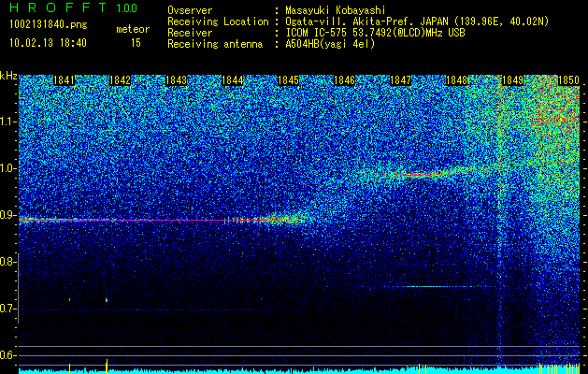
Task: Click the 1843 time marker
Action: (177, 80)
